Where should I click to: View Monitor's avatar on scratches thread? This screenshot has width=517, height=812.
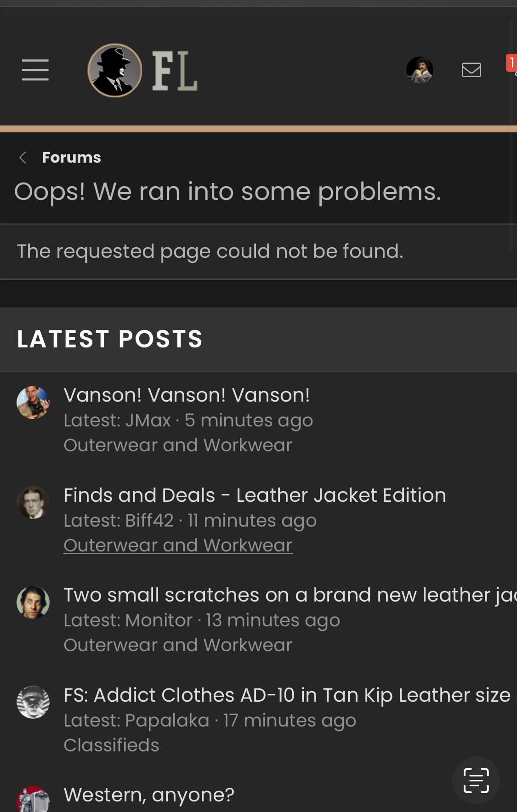tap(33, 602)
